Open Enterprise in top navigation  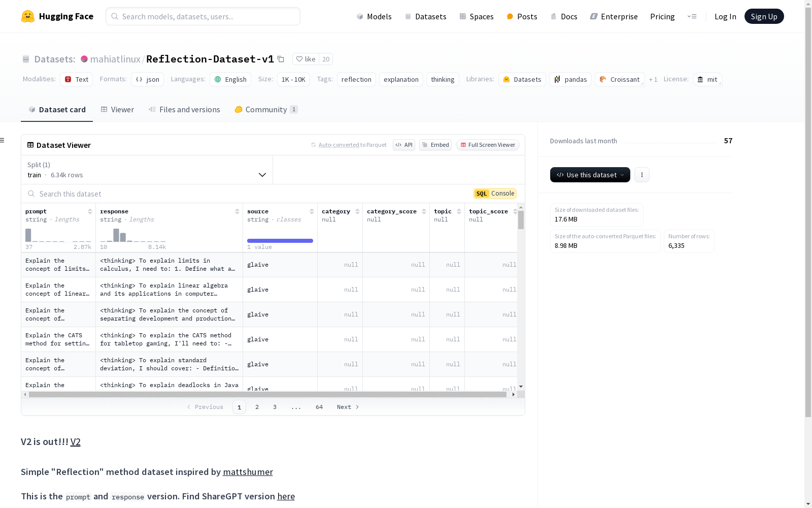pos(614,16)
